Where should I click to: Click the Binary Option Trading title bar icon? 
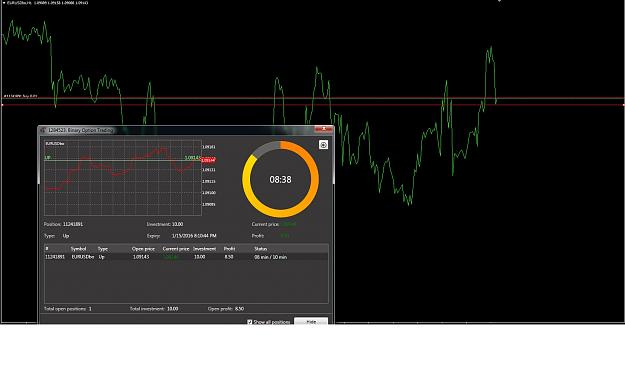click(43, 130)
